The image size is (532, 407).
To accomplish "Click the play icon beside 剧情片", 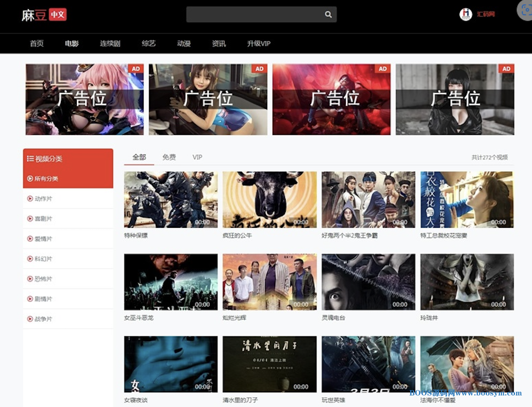I will [x=30, y=299].
